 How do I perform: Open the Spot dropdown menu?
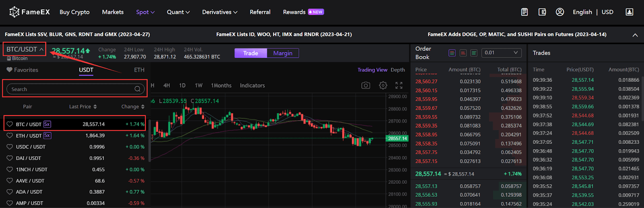145,12
